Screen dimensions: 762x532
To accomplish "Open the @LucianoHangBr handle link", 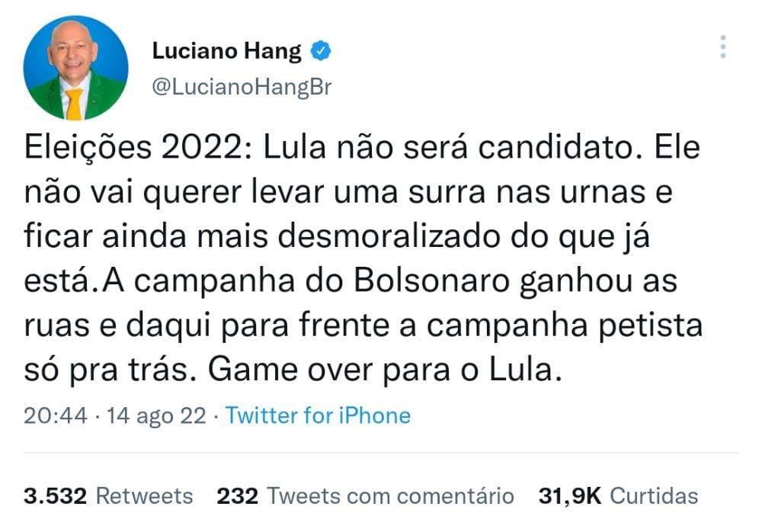I will [242, 87].
